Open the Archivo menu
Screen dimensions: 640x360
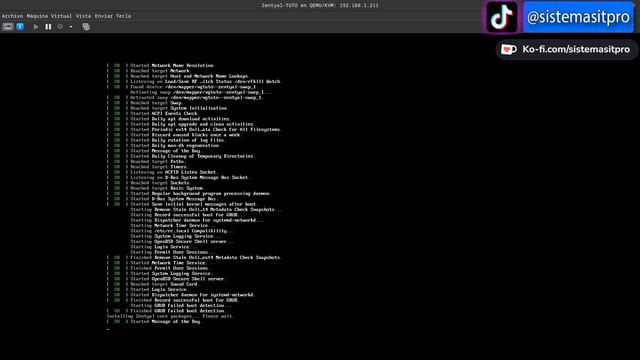(12, 16)
